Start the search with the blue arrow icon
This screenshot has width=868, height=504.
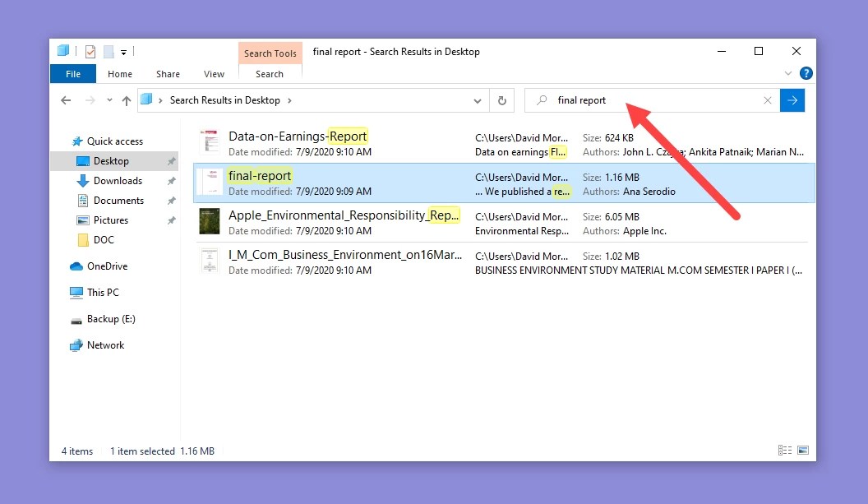pyautogui.click(x=792, y=100)
